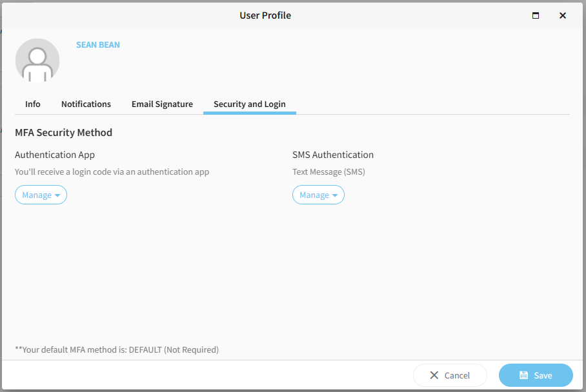The image size is (586, 392).
Task: Click the SEAN BEAN user name
Action: pos(98,45)
